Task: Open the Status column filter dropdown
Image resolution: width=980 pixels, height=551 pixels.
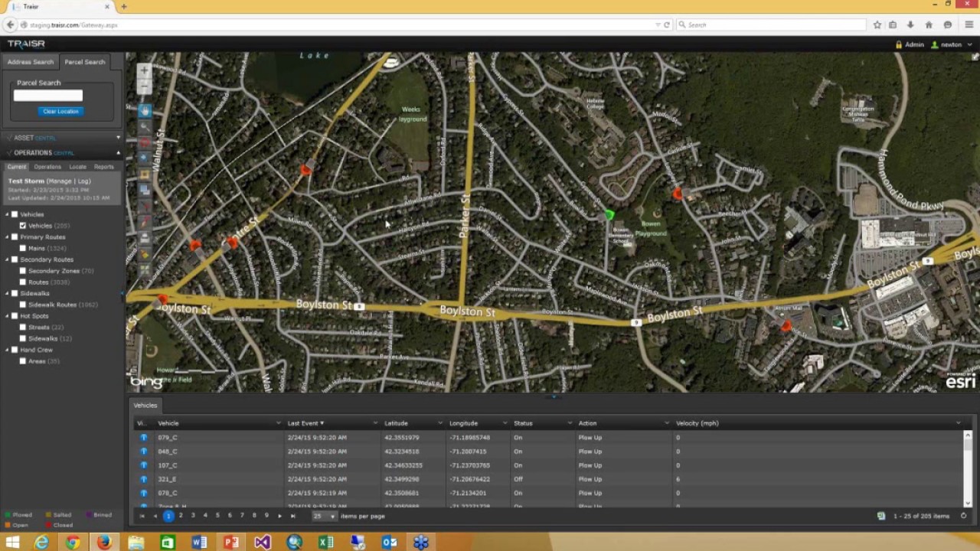Action: [x=570, y=423]
